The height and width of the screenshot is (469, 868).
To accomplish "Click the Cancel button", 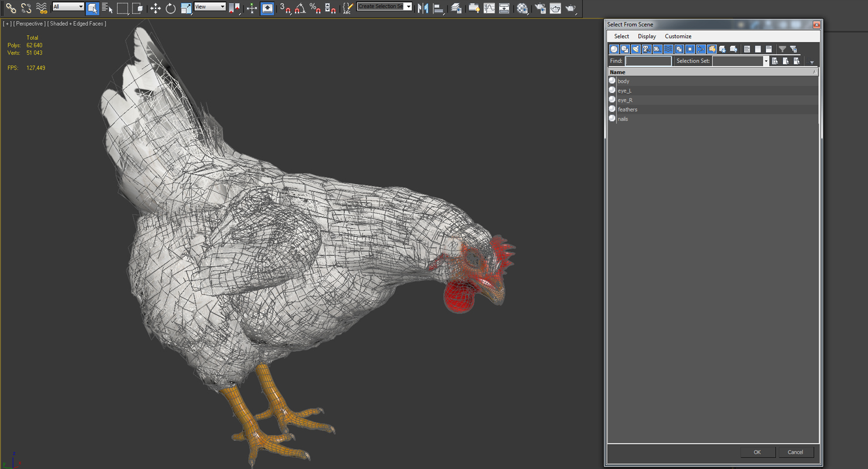I will pos(795,452).
